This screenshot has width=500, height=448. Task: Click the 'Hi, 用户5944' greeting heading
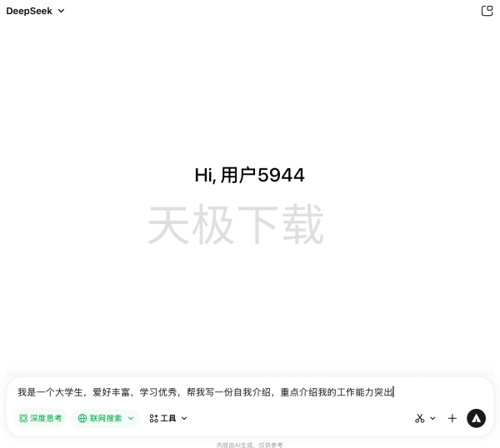click(249, 175)
